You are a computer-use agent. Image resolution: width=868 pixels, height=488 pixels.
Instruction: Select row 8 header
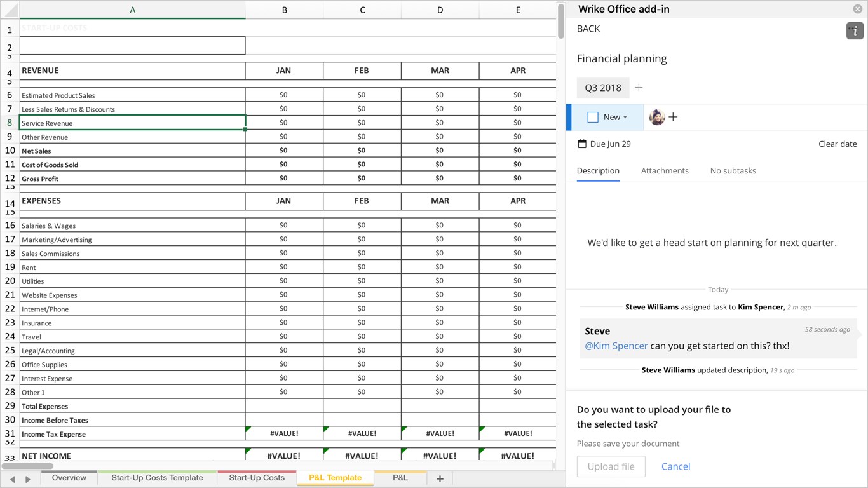click(x=10, y=123)
